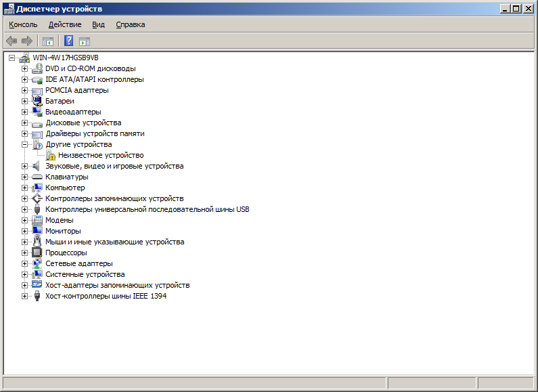Select the Неизвестное устройство entry
Image resolution: width=538 pixels, height=392 pixels.
click(x=101, y=155)
